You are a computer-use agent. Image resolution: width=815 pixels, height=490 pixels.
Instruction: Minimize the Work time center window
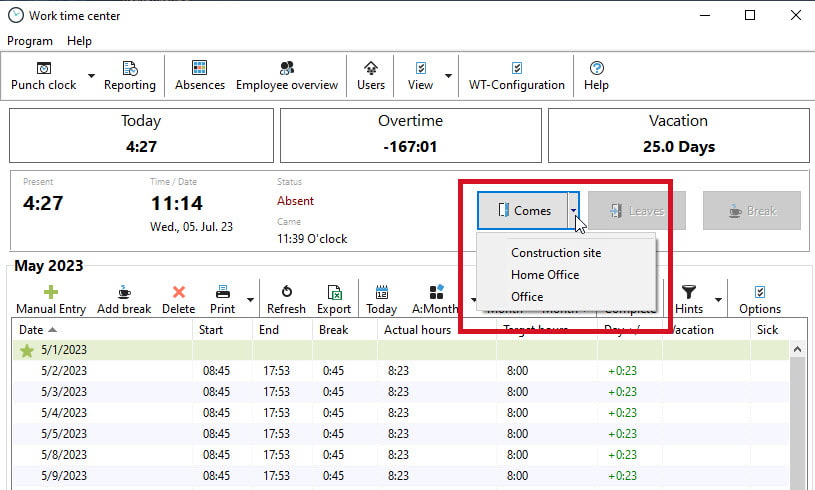(x=705, y=16)
